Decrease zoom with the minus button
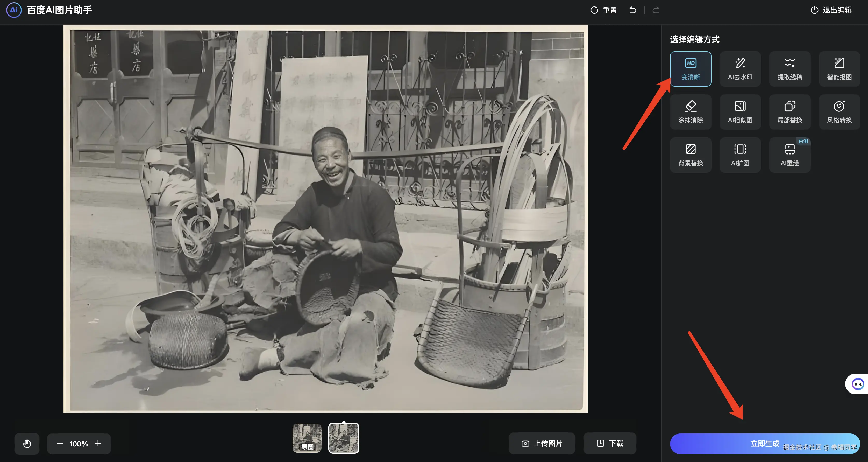Screen dimensions: 868x462 60,443
